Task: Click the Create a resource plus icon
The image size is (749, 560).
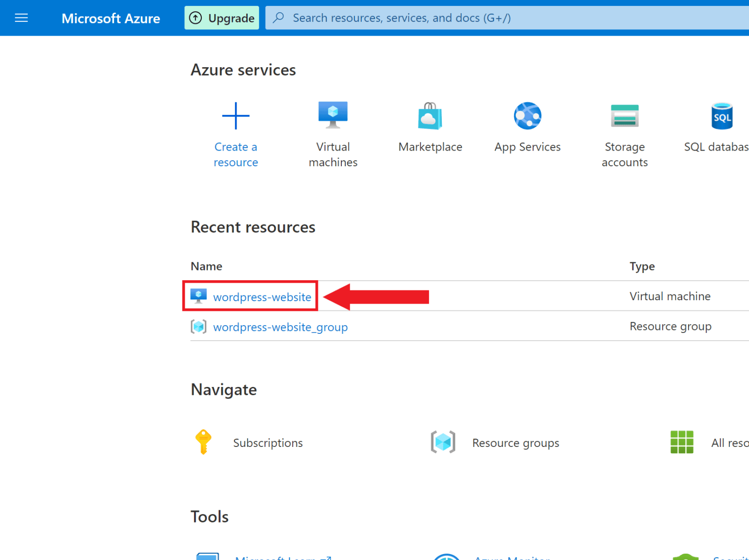Action: (236, 116)
